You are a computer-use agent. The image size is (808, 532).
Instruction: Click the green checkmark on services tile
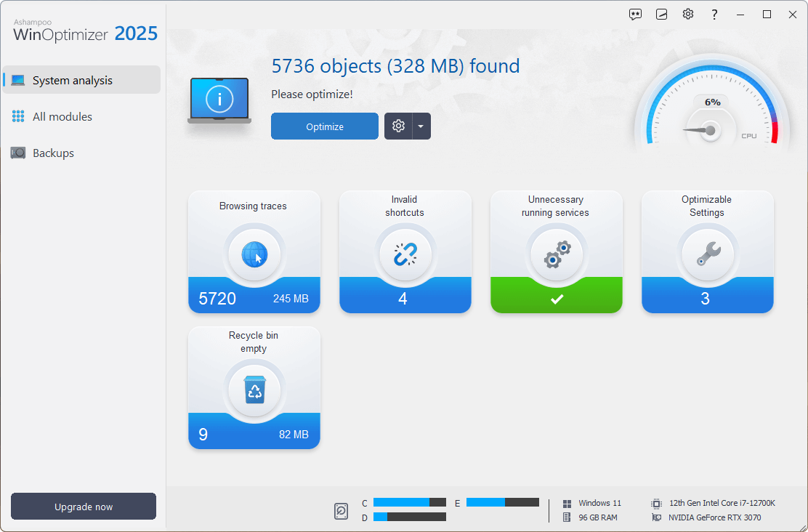tap(557, 298)
